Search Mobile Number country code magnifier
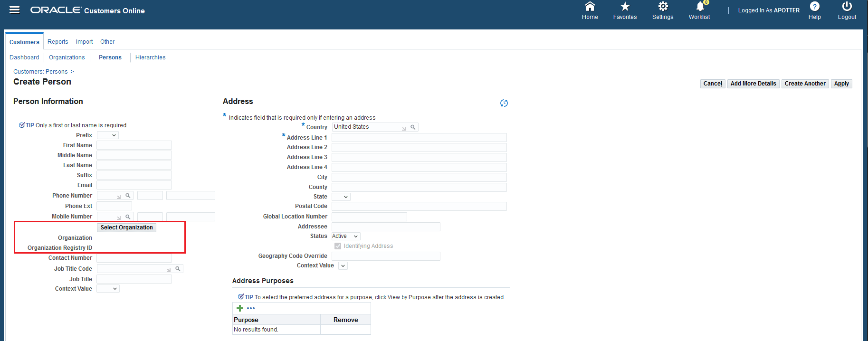The width and height of the screenshot is (868, 341). point(128,217)
